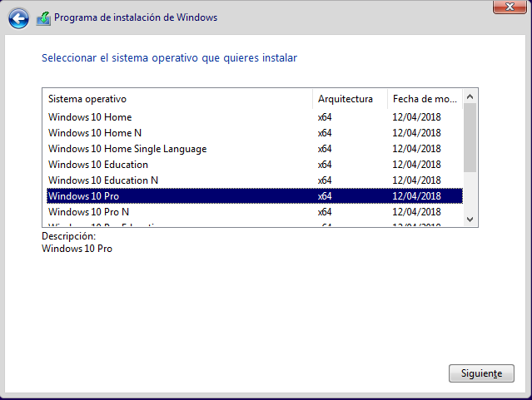
Task: Click the Sistema operativo column header
Action: coord(177,99)
